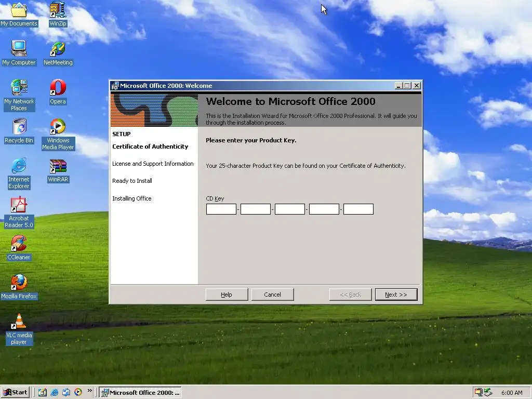This screenshot has height=399, width=532.
Task: Click the Certificate of Authenticity step
Action: (x=150, y=147)
